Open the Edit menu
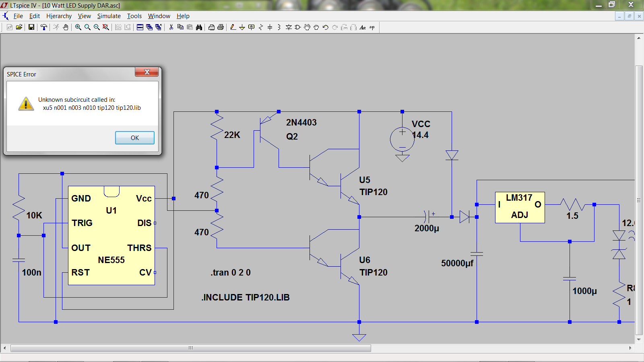Image resolution: width=644 pixels, height=362 pixels. (35, 16)
